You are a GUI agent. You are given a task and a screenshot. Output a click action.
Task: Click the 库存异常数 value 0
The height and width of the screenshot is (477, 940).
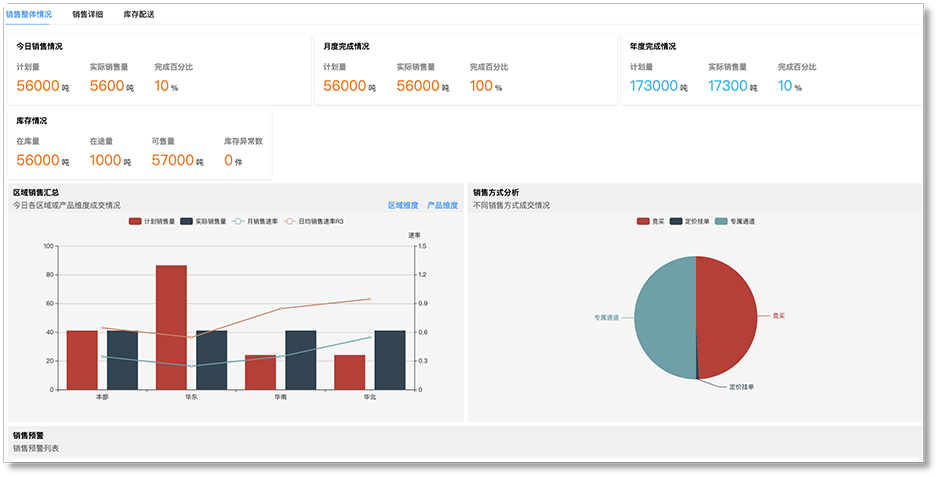[228, 160]
